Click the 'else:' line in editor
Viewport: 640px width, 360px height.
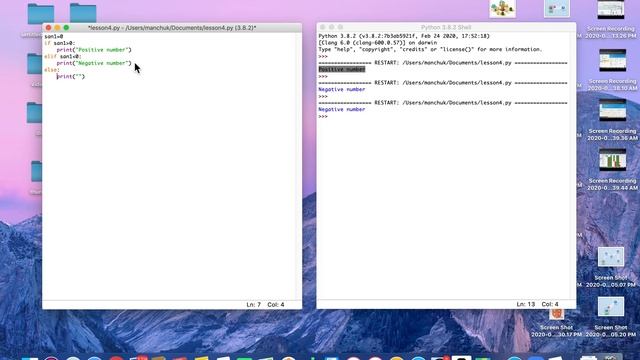click(x=52, y=70)
